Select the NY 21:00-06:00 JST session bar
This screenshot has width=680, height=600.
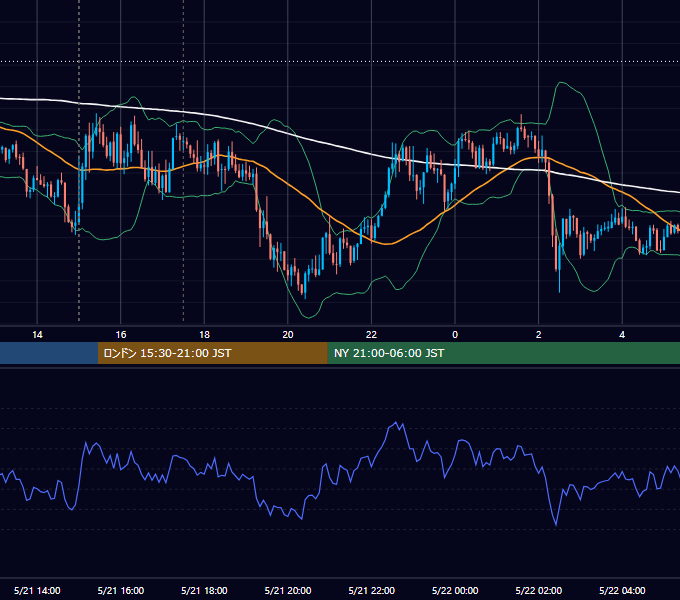pos(503,353)
